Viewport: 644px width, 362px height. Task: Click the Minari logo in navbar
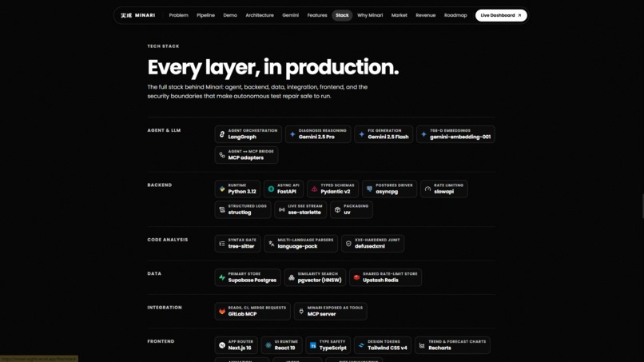pos(126,15)
